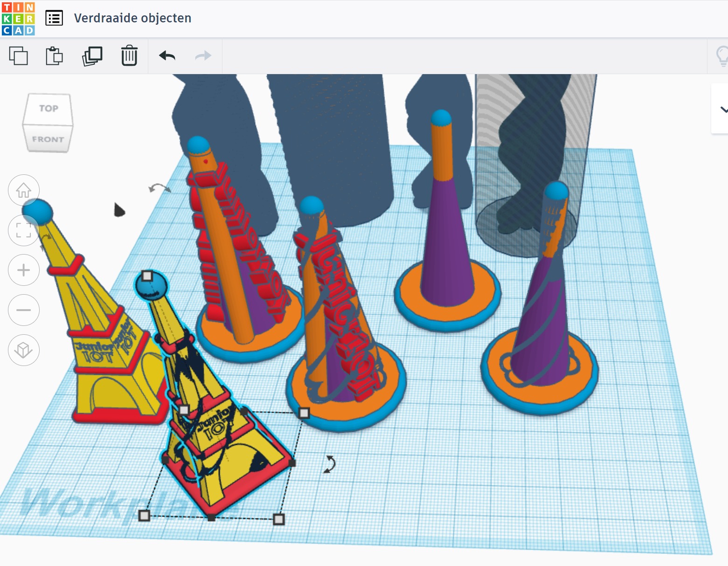
Task: Click the Home view icon
Action: click(x=24, y=190)
